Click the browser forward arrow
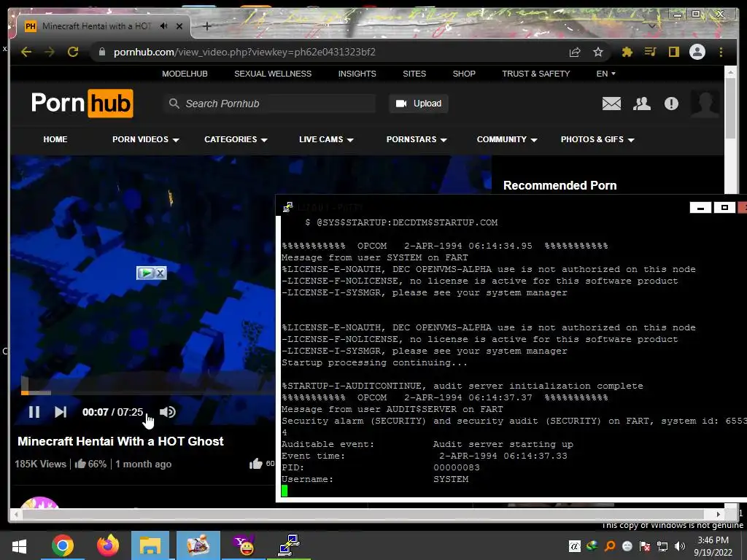This screenshot has height=560, width=747. (x=50, y=52)
